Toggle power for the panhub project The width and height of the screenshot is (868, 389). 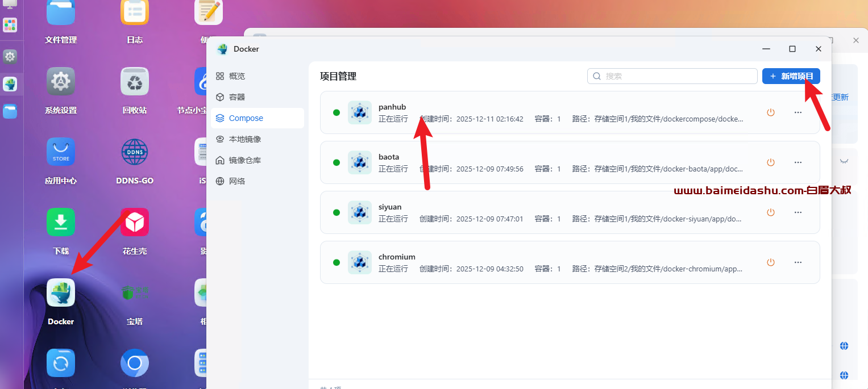coord(771,112)
